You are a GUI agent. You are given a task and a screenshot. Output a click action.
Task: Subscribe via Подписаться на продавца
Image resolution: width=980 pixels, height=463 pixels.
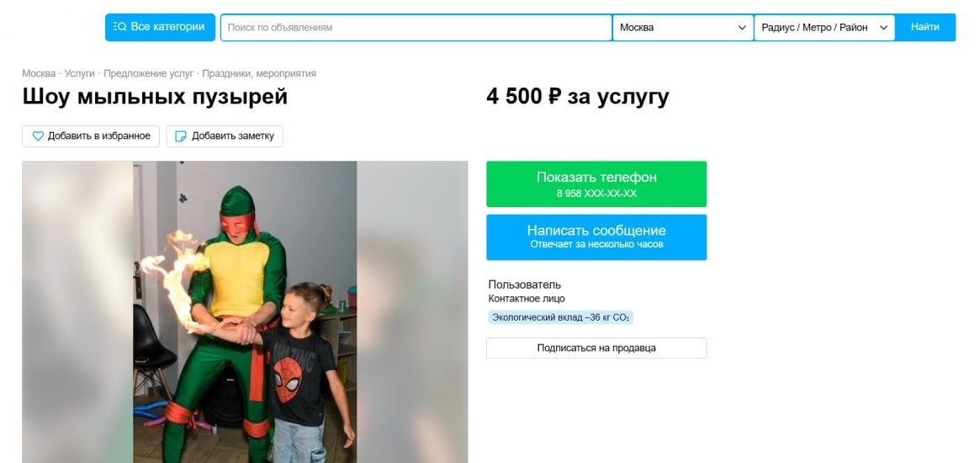point(596,348)
